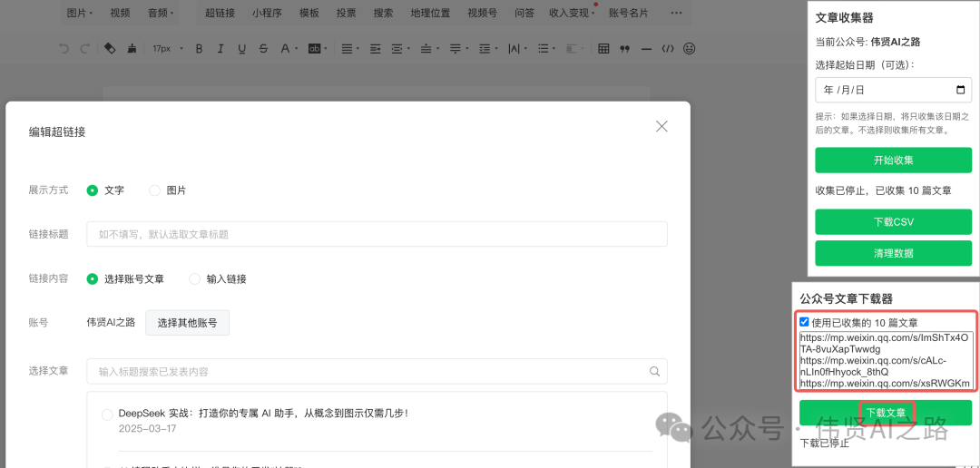Uncheck 使用已收集的 10 篇文章 checkbox
The width and height of the screenshot is (980, 468).
(x=804, y=322)
